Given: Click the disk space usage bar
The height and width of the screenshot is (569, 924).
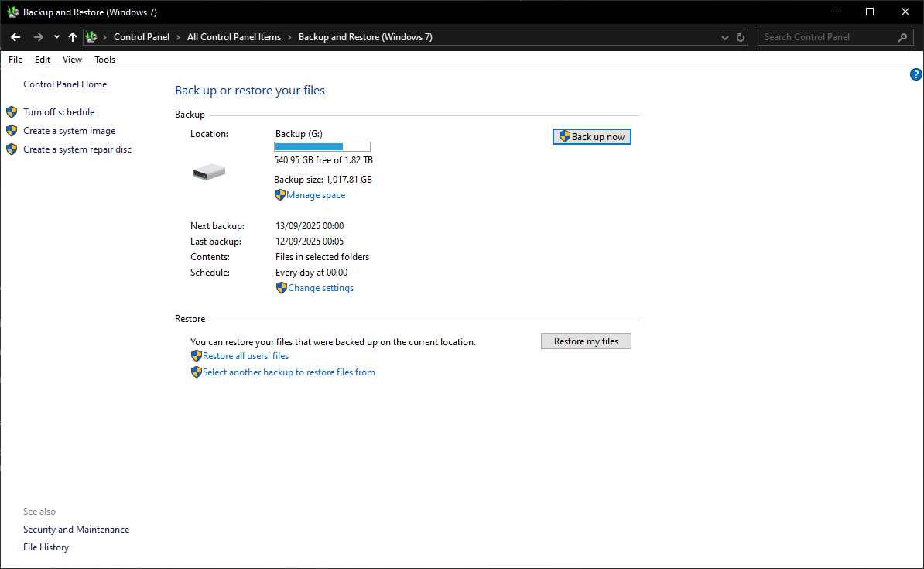Looking at the screenshot, I should tap(322, 146).
